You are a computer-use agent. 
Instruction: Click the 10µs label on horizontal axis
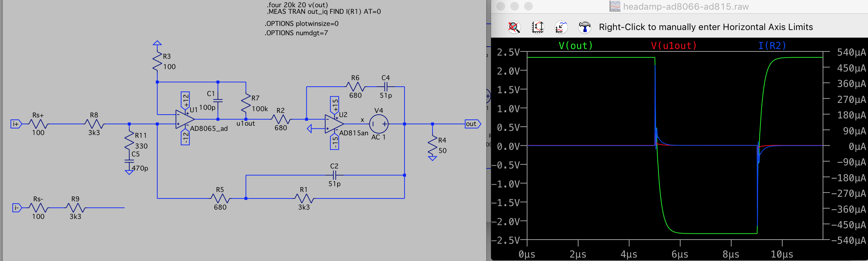(x=782, y=254)
